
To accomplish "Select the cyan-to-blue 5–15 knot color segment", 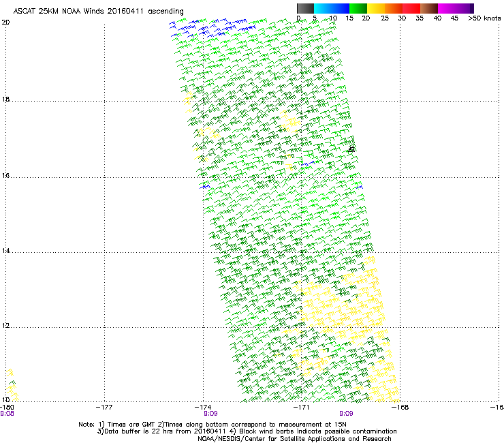I will [x=332, y=8].
